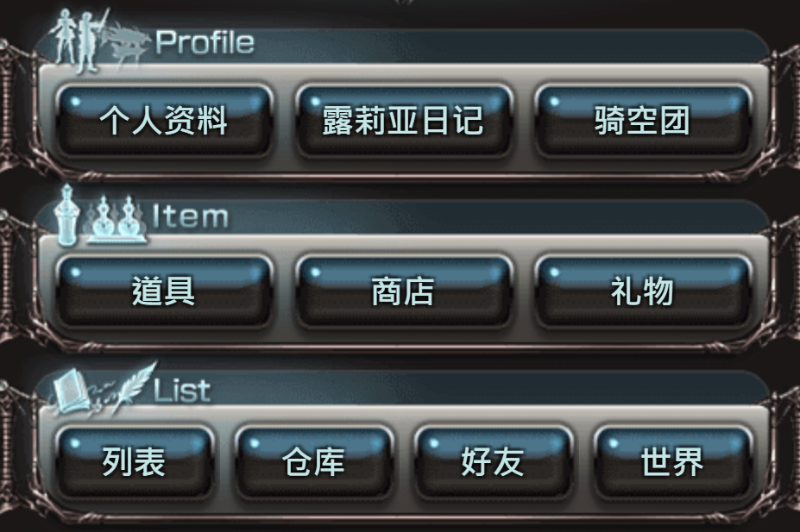800x532 pixels.
Task: Open the 世界 world button
Action: pyautogui.click(x=672, y=461)
